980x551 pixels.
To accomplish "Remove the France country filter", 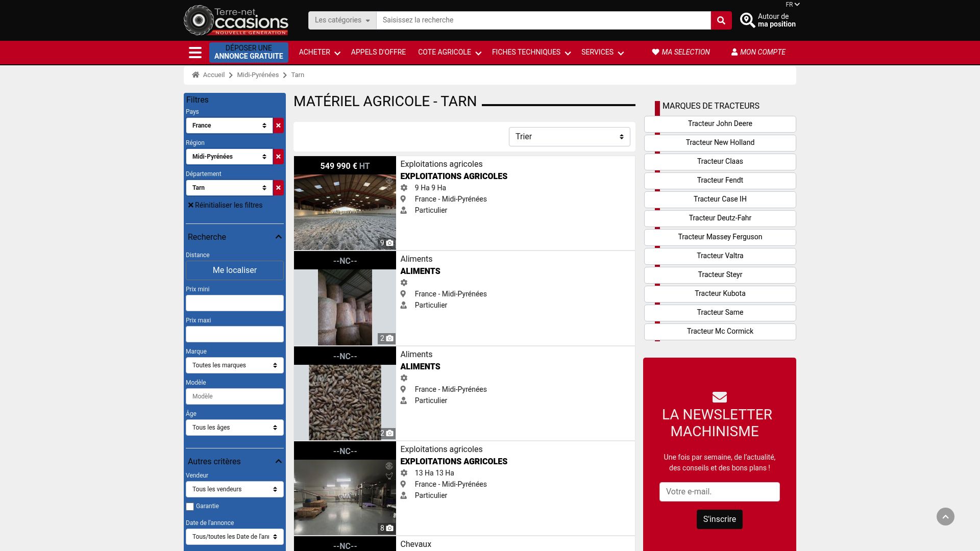I will pyautogui.click(x=278, y=126).
